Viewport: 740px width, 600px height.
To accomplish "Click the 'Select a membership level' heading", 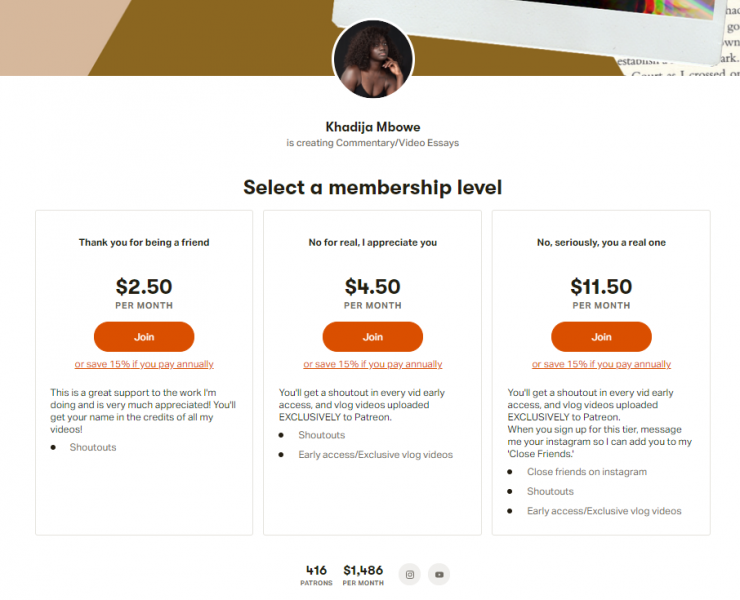I will 372,187.
